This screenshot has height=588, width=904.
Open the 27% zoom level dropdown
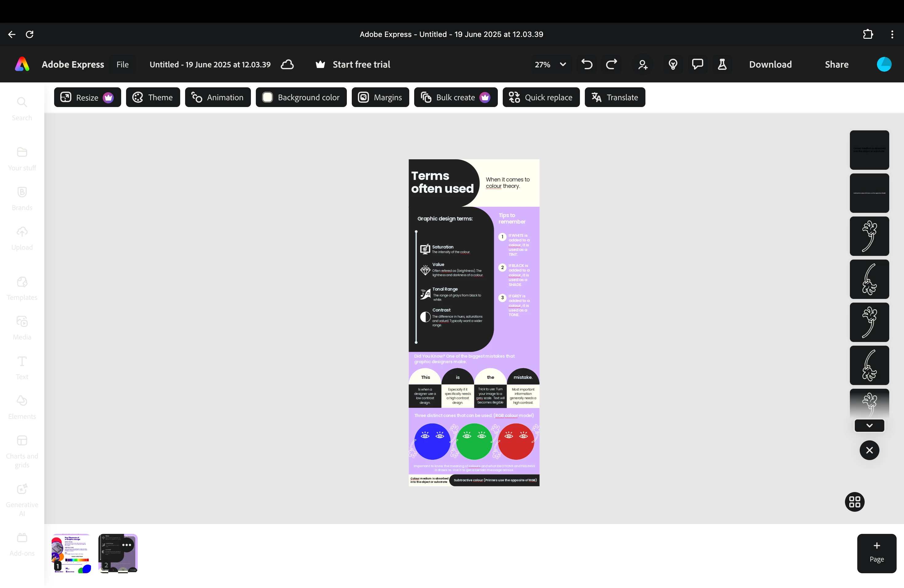click(550, 65)
